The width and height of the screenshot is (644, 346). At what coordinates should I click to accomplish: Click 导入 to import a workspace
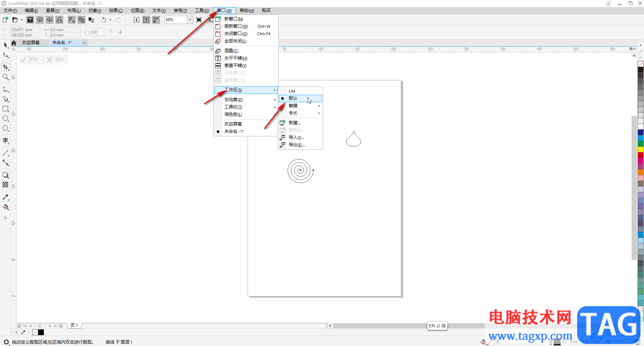(x=301, y=137)
